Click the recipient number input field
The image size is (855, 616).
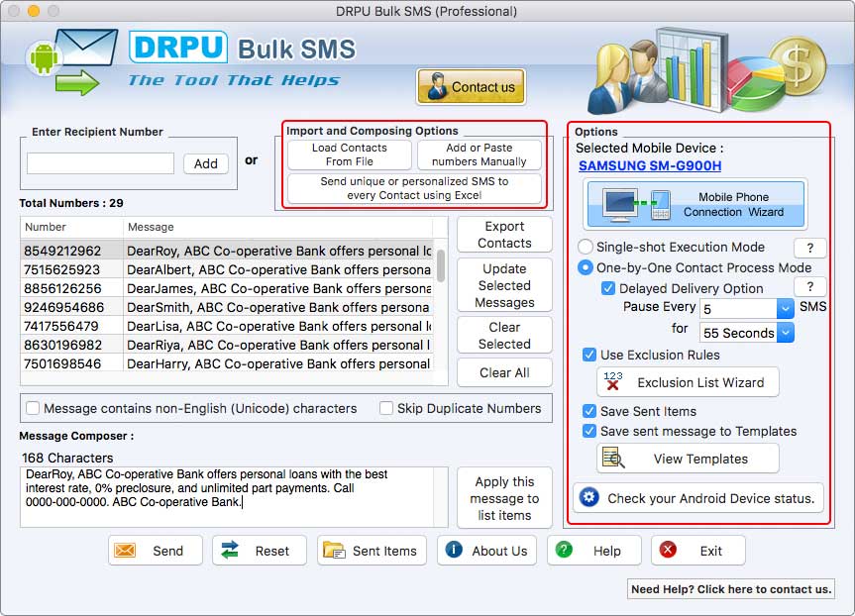[100, 163]
